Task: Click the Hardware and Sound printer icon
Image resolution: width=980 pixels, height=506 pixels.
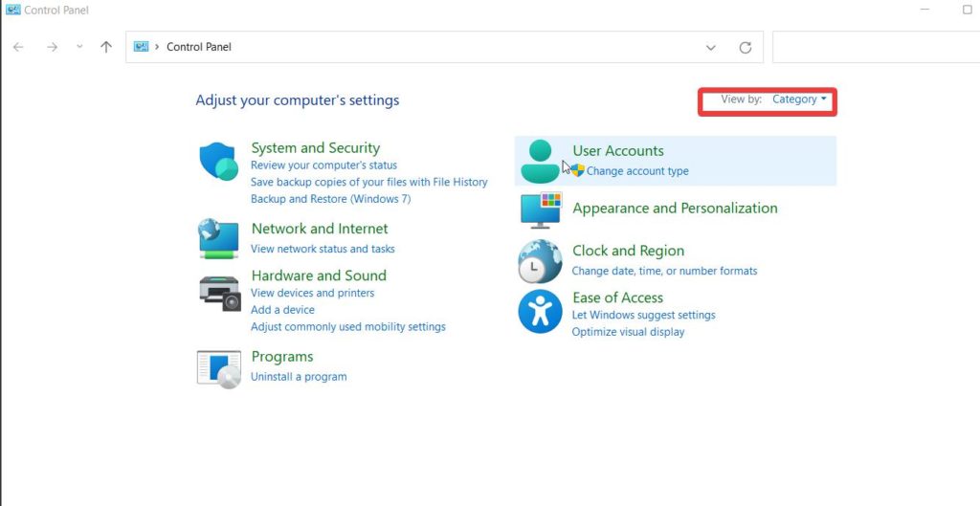Action: coord(219,292)
